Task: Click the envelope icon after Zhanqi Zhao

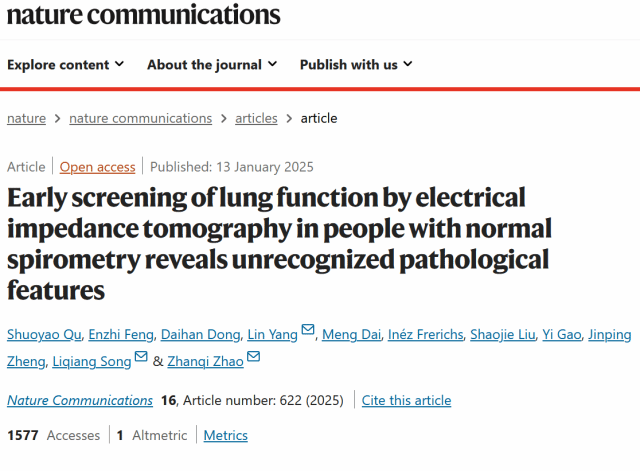Action: 254,359
